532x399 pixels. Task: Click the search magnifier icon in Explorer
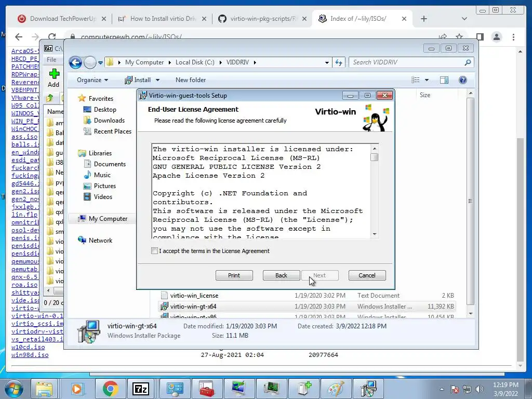coord(468,62)
